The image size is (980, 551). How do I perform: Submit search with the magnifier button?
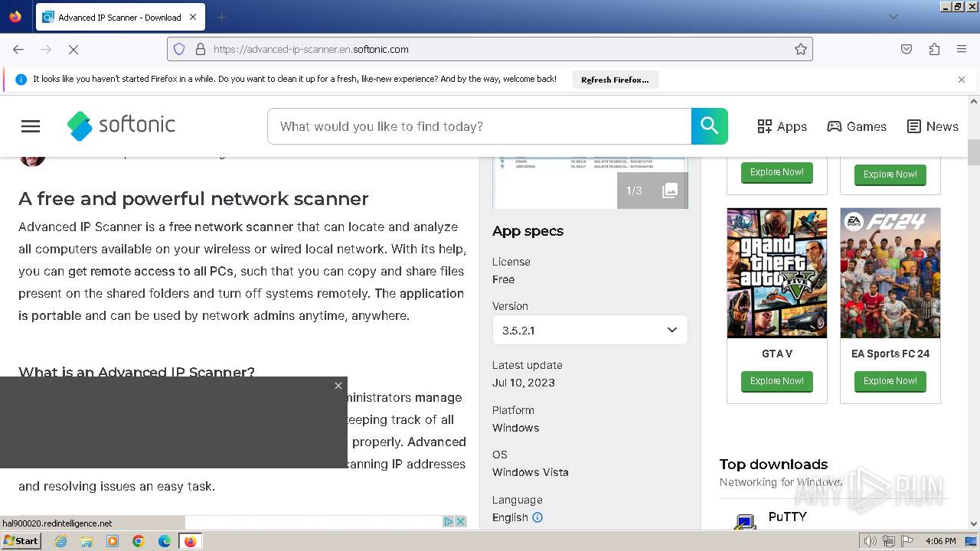tap(709, 126)
